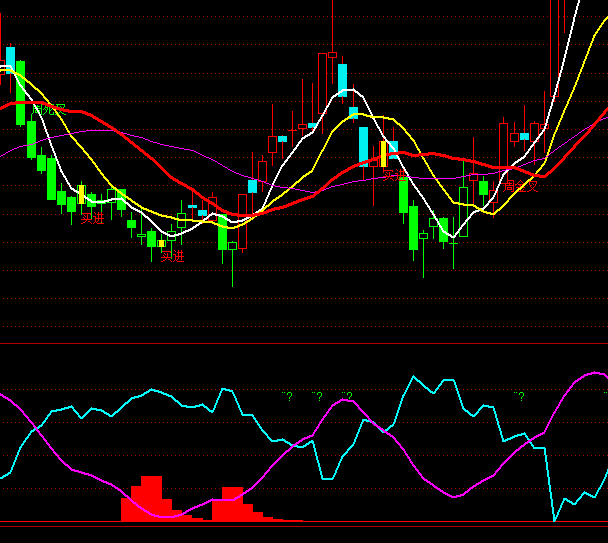Click divider between price chart and indicator panel
The width and height of the screenshot is (608, 543).
pos(304,344)
